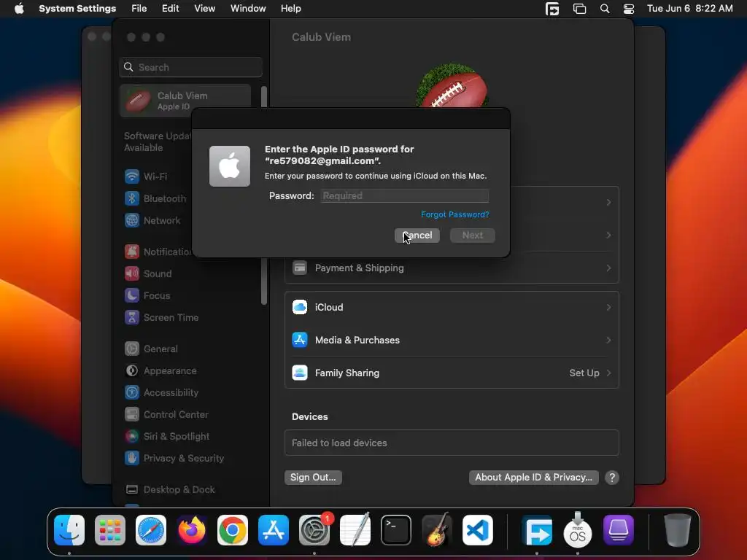The image size is (747, 560).
Task: Open the Edit menu
Action: 170,9
